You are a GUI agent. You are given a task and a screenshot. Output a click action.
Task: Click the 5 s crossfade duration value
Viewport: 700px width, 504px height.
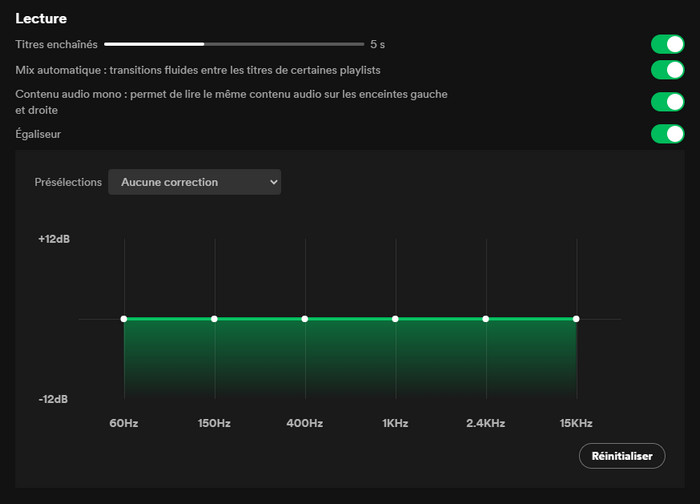[378, 44]
